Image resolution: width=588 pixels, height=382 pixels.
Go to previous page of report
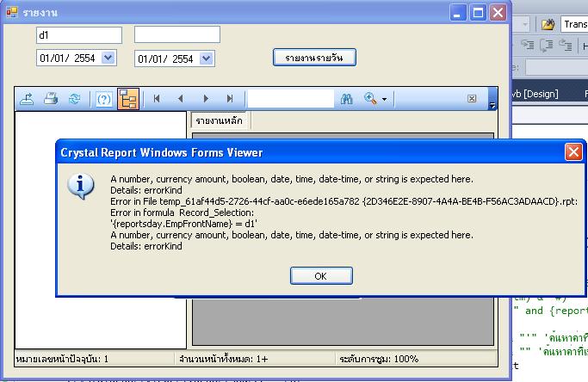click(x=181, y=99)
